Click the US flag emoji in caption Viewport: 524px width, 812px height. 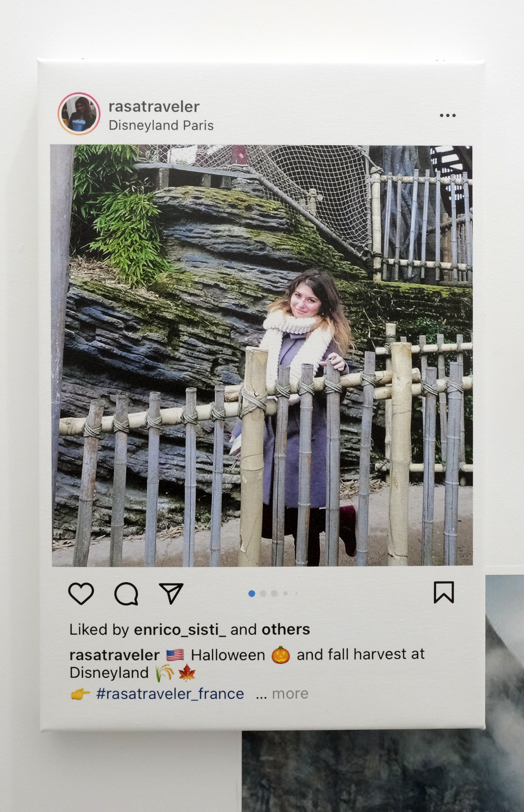pyautogui.click(x=175, y=655)
